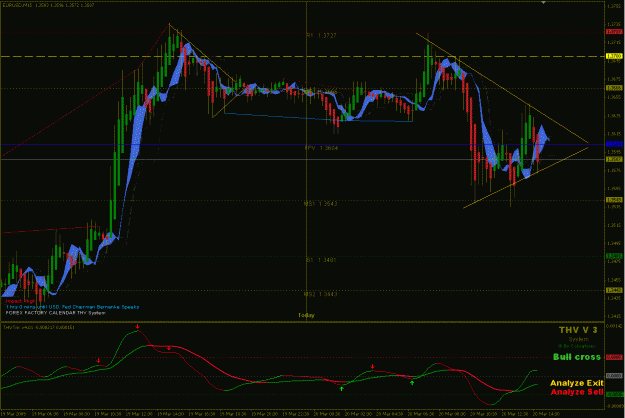This screenshot has width=625, height=418.
Task: Click the green S1 price tag on price axis
Action: 614,256
